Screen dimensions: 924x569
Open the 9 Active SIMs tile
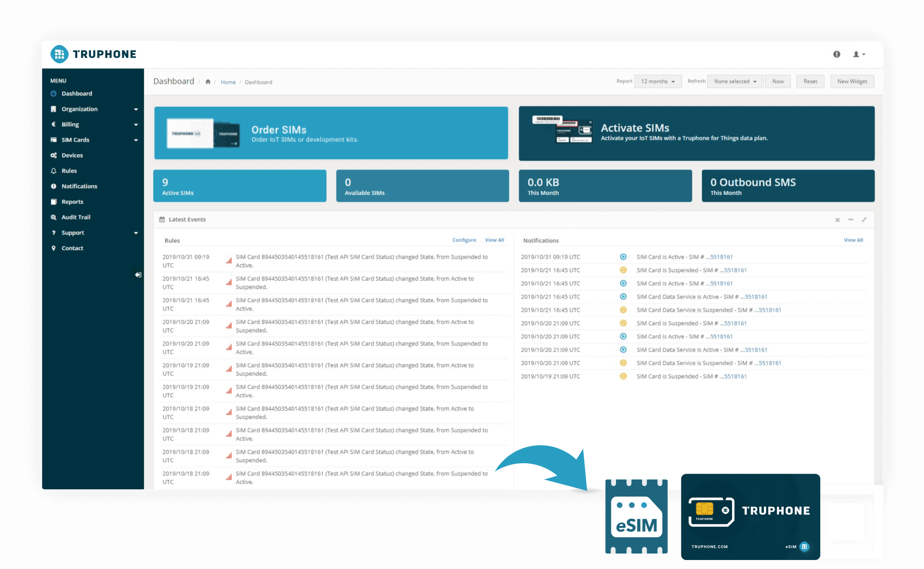pos(240,186)
